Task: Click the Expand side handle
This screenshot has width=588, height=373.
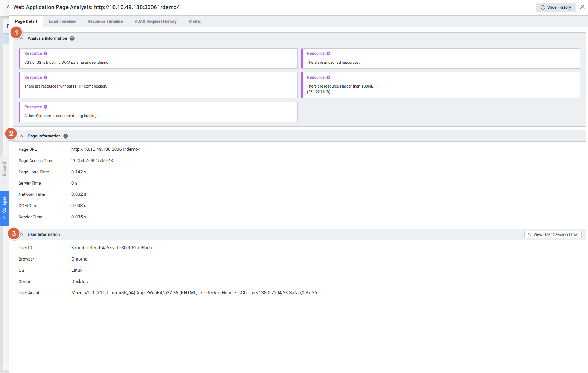Action: [4, 172]
